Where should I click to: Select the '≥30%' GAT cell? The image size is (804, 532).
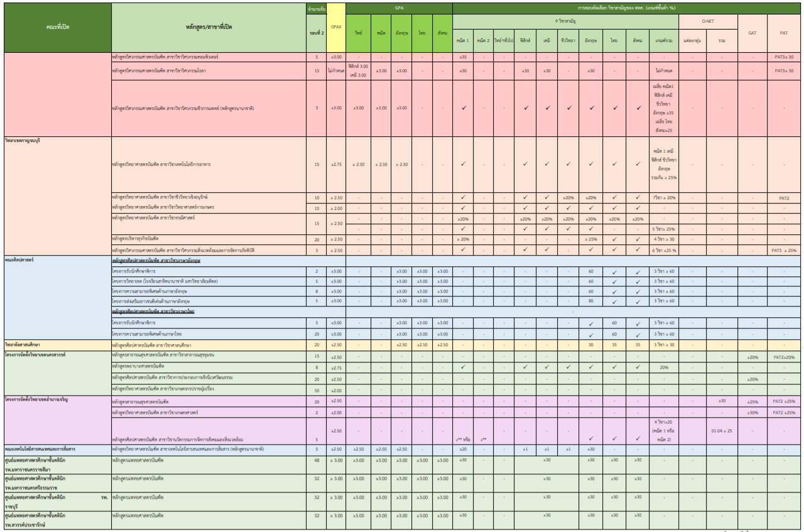click(x=752, y=413)
